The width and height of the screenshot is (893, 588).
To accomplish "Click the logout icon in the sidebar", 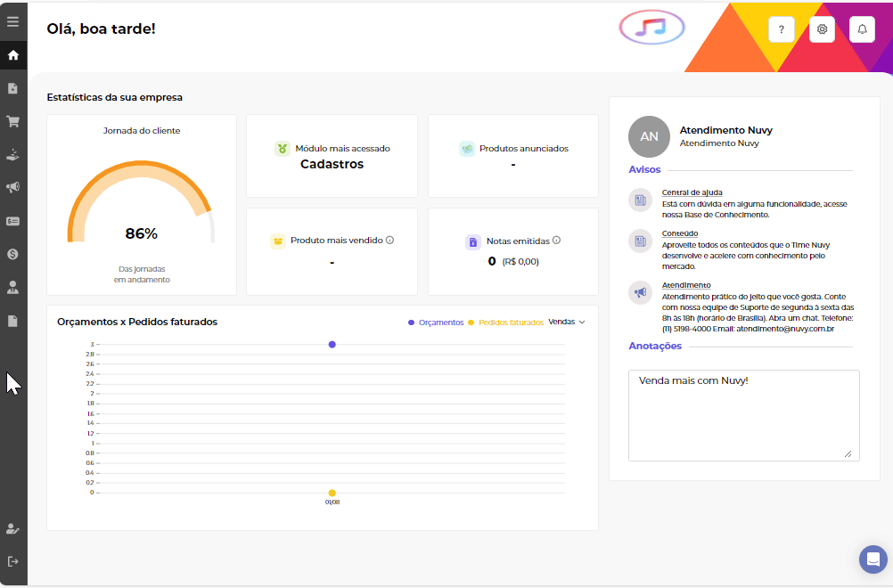I will 12,561.
